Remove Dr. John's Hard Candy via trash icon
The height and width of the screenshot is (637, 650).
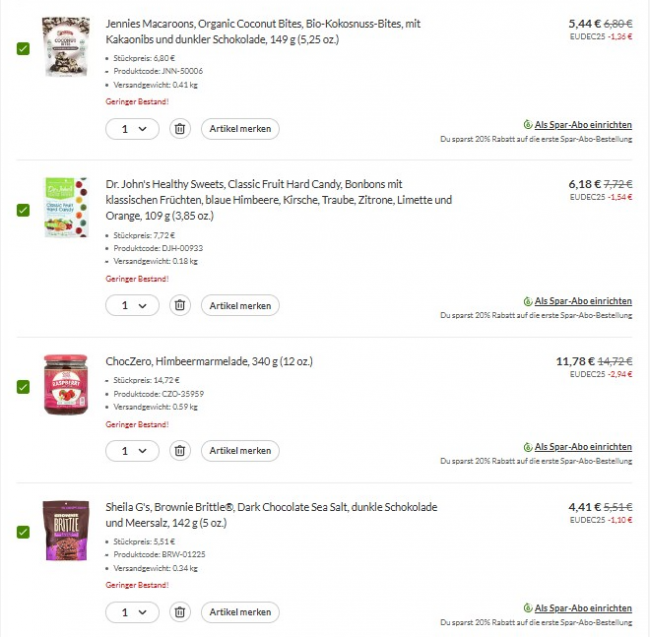click(180, 305)
